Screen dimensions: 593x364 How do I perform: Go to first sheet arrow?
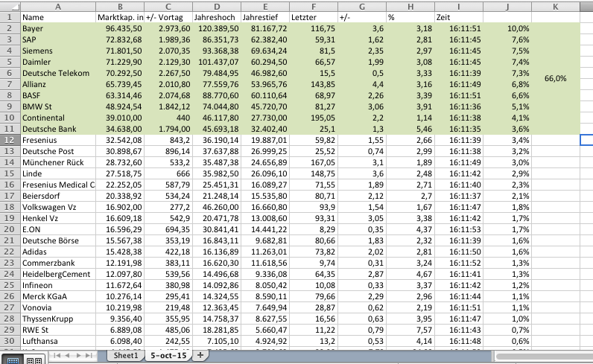click(57, 355)
